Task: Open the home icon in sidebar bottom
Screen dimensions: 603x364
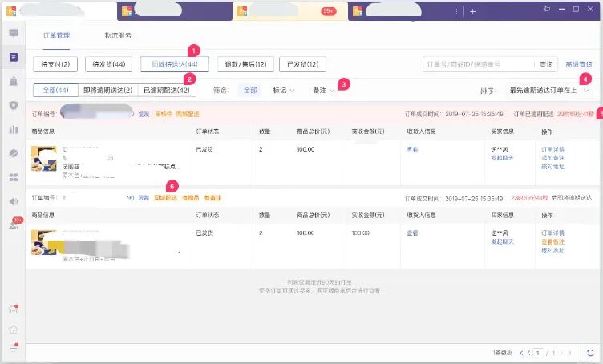Action: click(x=14, y=330)
